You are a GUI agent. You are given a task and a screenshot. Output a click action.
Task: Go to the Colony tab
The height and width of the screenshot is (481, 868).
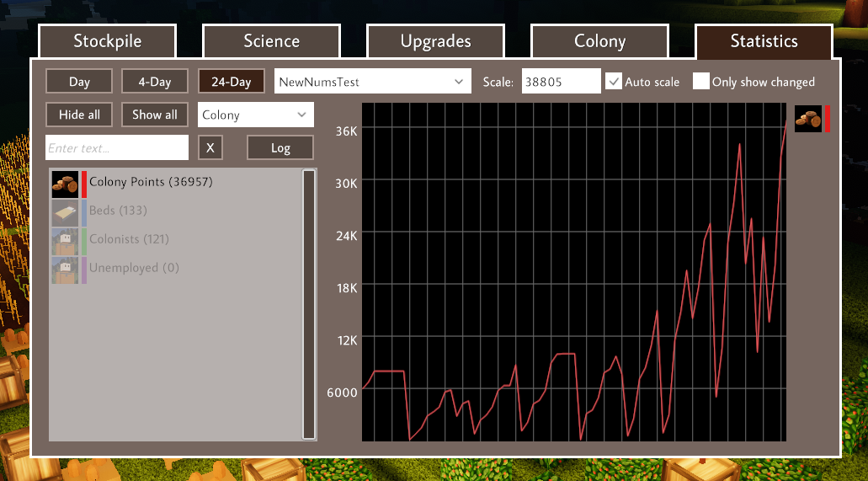[x=599, y=41]
